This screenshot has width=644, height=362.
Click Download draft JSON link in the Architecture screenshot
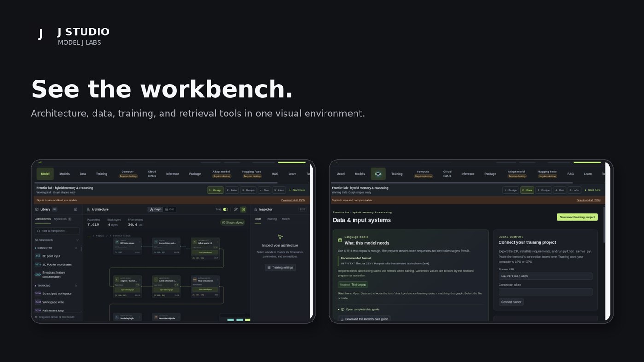(x=293, y=200)
